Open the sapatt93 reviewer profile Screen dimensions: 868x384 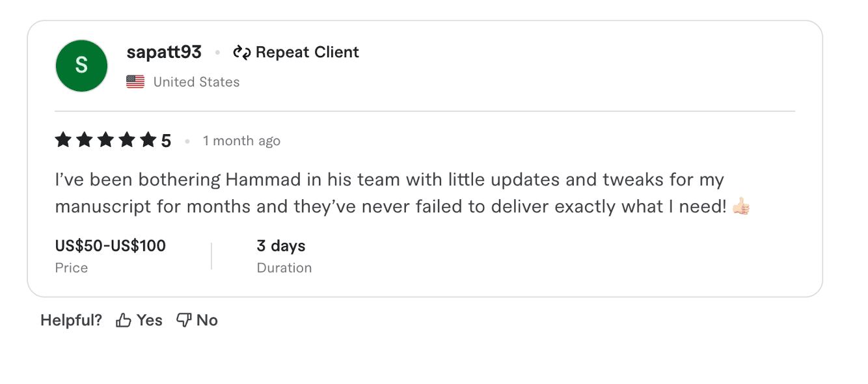164,52
